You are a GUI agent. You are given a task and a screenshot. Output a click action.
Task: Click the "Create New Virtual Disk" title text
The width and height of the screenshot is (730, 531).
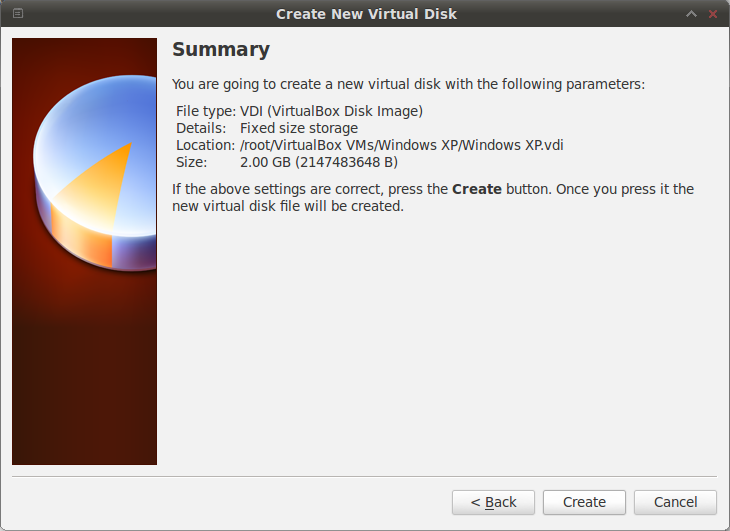tap(366, 14)
